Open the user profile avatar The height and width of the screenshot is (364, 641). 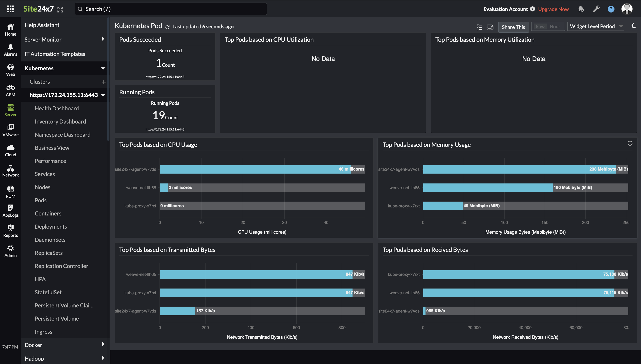[x=627, y=9]
